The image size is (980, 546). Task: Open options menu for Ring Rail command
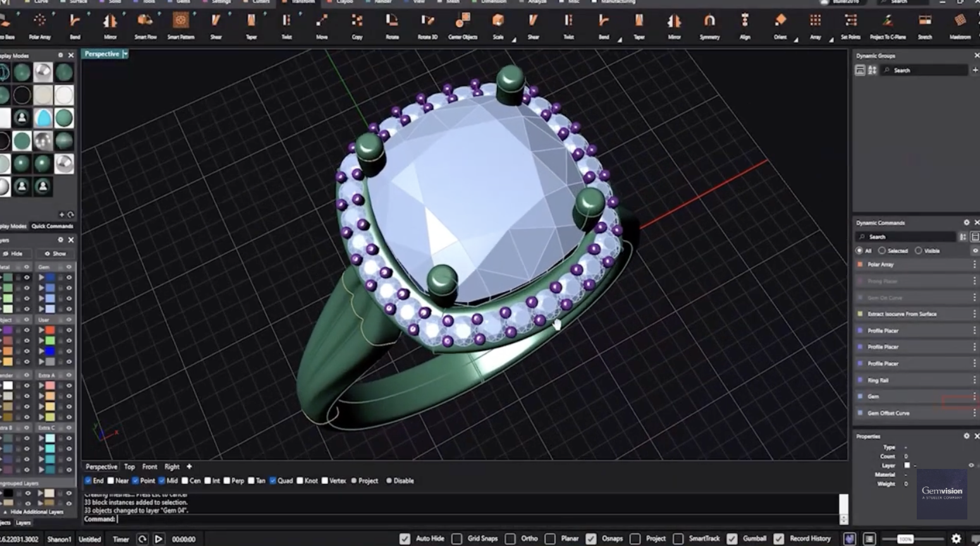pyautogui.click(x=974, y=380)
